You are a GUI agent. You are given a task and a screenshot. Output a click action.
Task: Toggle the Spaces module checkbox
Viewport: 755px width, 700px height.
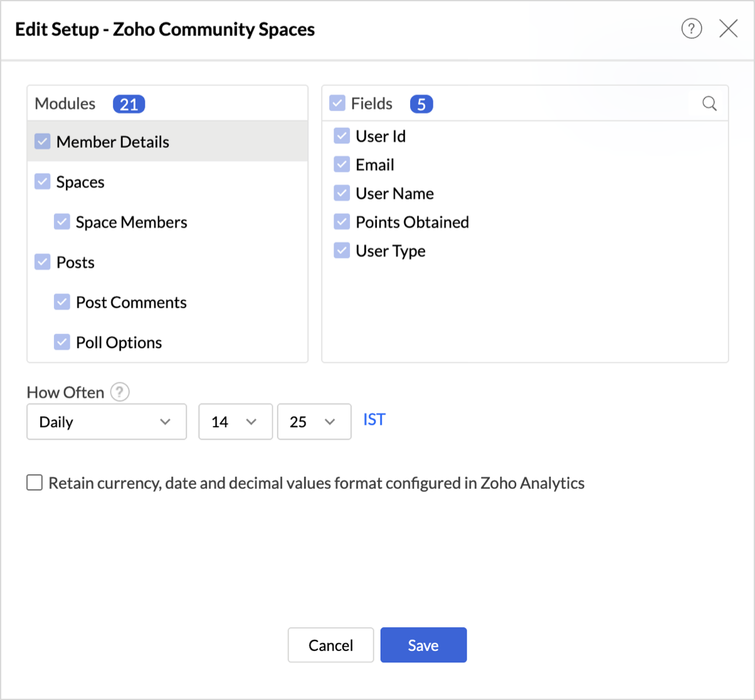tap(43, 182)
